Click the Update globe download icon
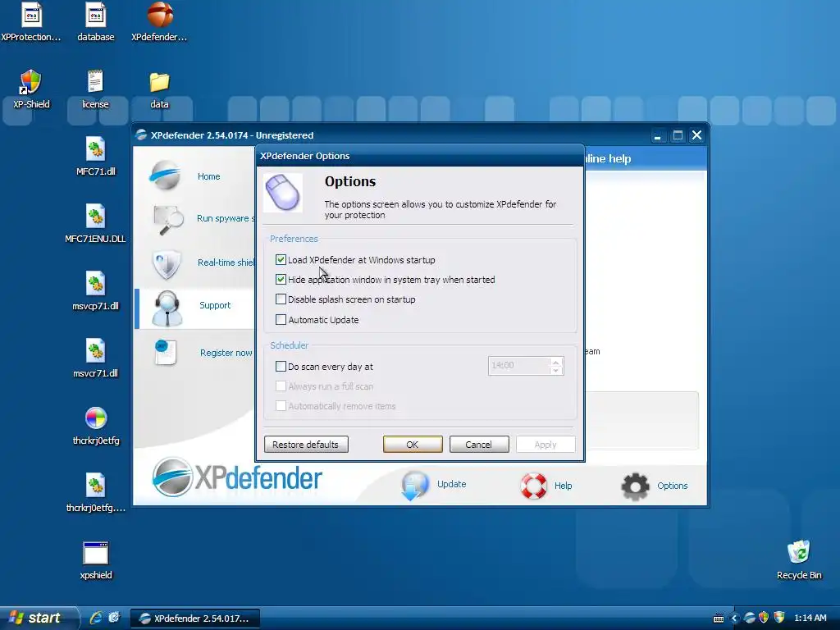 click(414, 486)
